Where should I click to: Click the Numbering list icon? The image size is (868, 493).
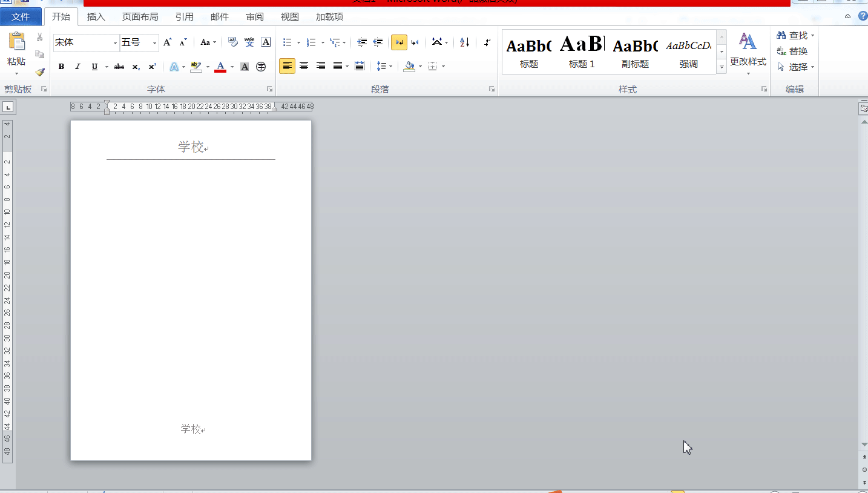tap(311, 42)
